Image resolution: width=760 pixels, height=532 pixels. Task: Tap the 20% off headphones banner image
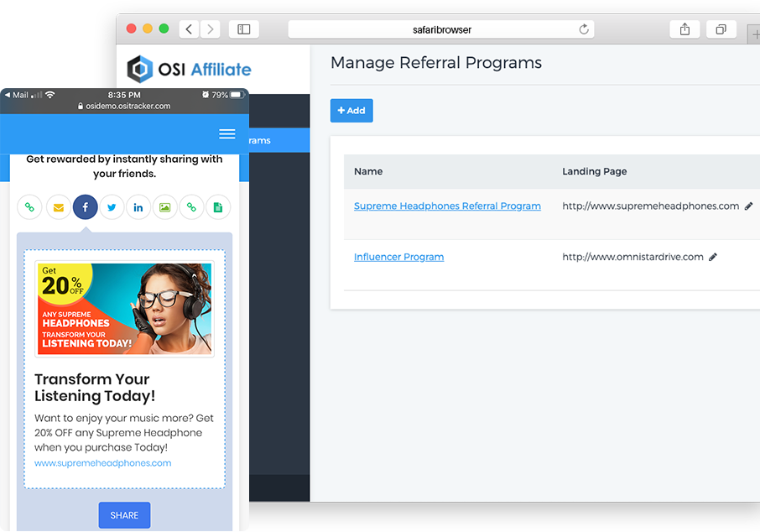[124, 309]
